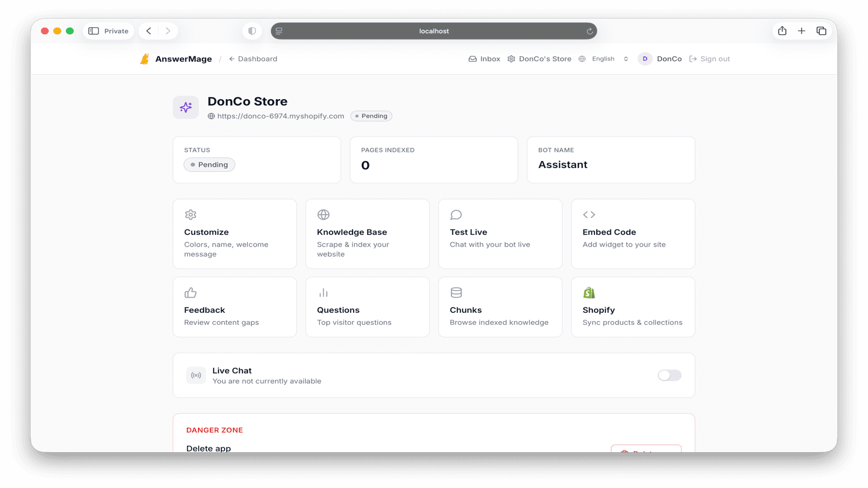868x488 pixels.
Task: Click the sparkle app icon for DonCo Store
Action: (186, 107)
